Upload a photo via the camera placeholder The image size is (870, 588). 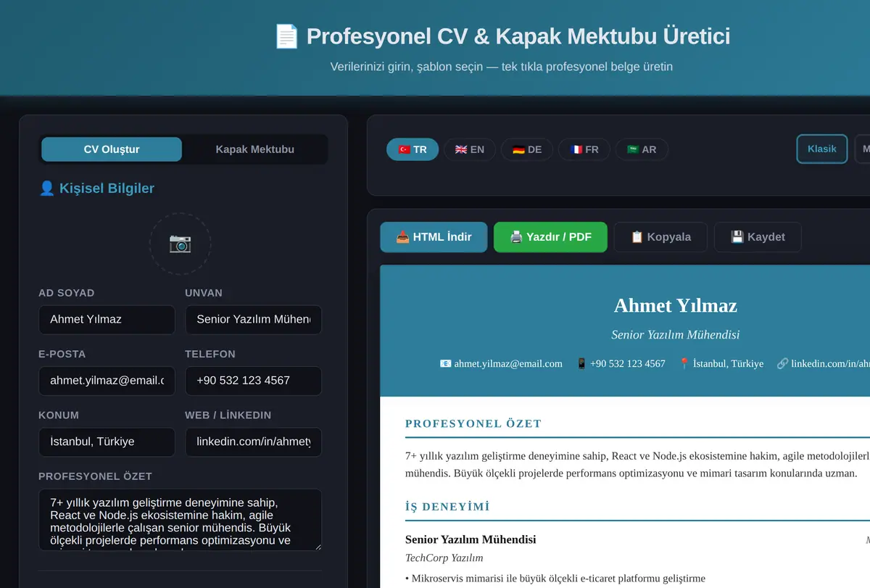(180, 244)
